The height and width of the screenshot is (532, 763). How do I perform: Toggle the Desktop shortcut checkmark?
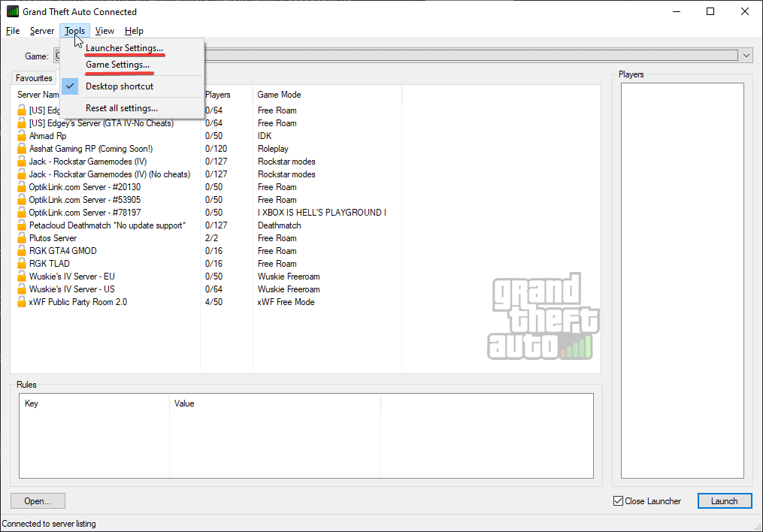70,86
